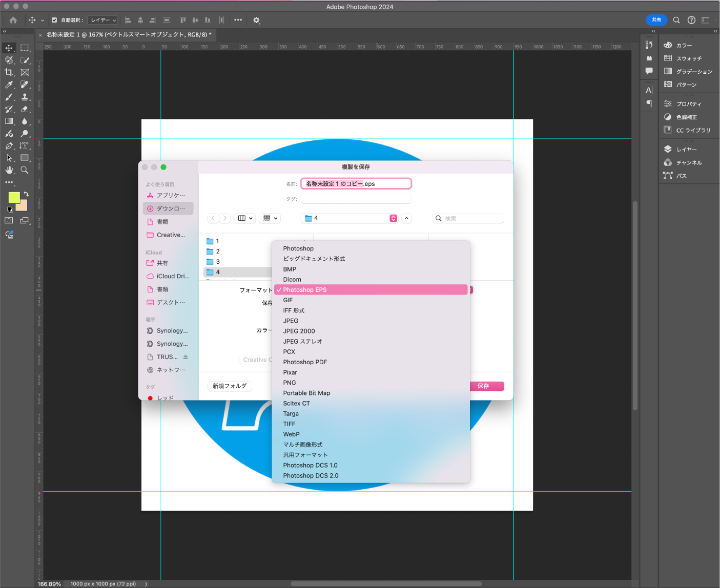This screenshot has width=720, height=588.
Task: Open the layer auto-select dropdown
Action: point(102,20)
